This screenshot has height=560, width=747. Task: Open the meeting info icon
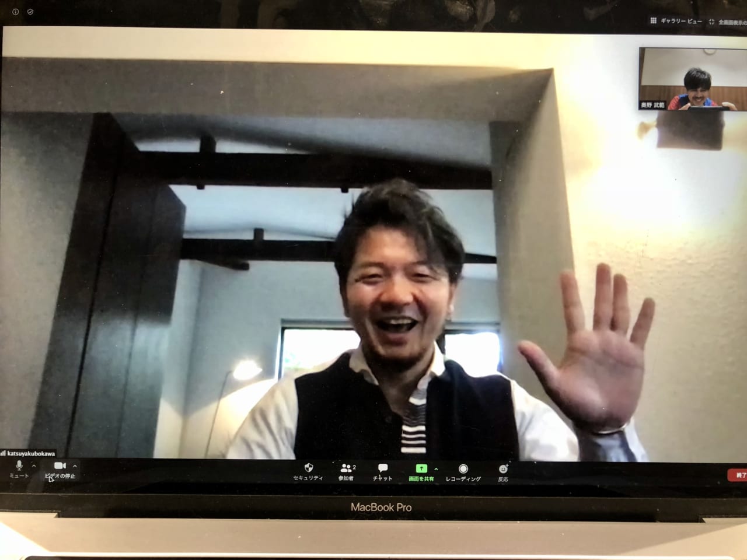point(16,12)
